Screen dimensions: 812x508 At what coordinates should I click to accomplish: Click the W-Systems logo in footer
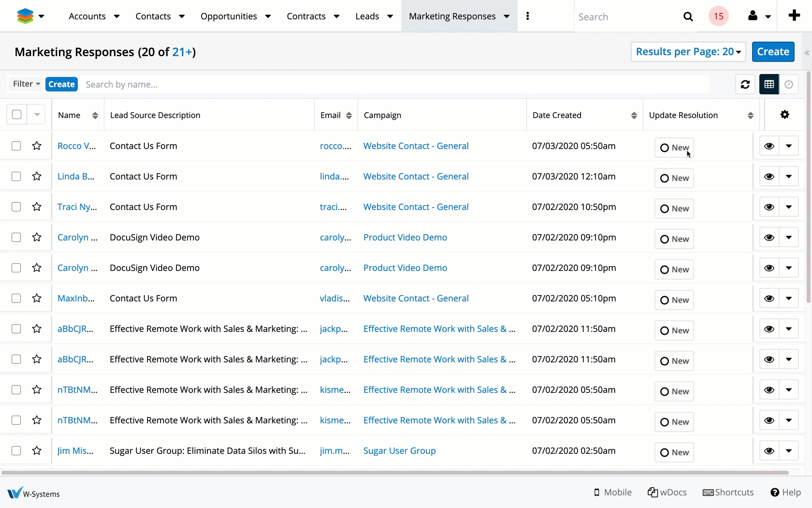click(34, 493)
